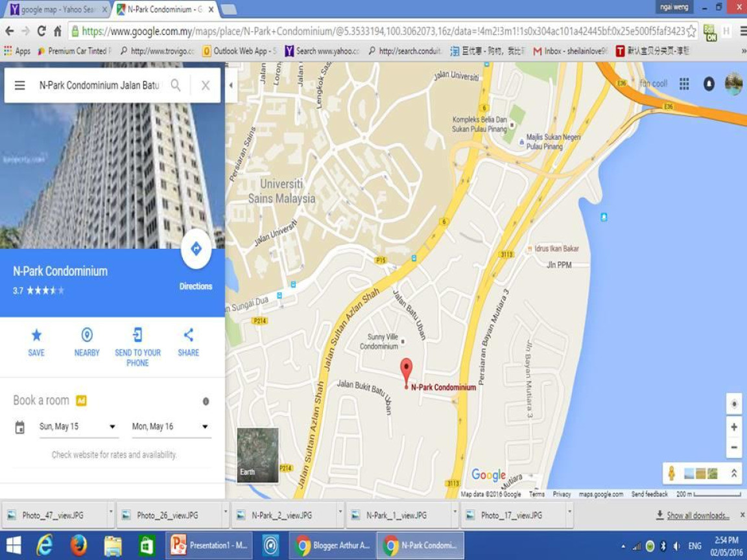The height and width of the screenshot is (560, 747).
Task: Click Sunny Ville Condominium map label
Action: tap(379, 342)
